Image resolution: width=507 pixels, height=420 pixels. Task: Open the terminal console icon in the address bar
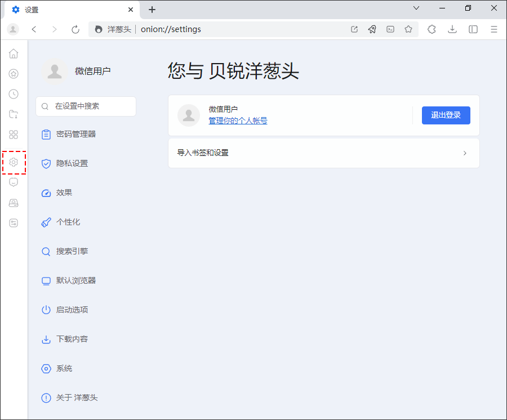[390, 29]
